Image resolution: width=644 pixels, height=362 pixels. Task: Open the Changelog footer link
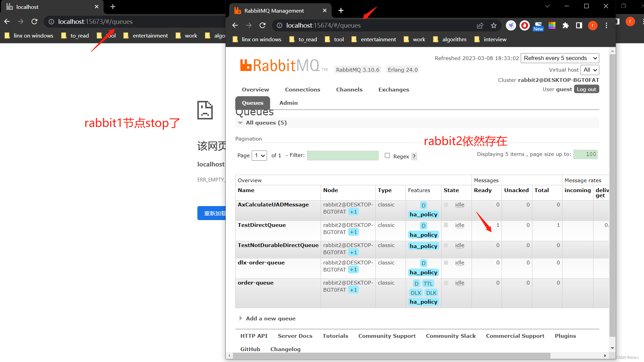tap(285, 349)
